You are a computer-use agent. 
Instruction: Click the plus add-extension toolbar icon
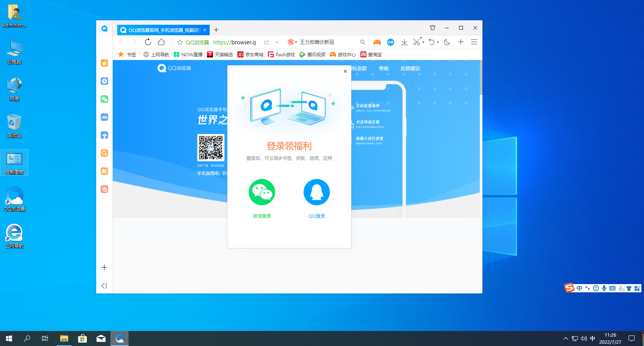(x=461, y=42)
